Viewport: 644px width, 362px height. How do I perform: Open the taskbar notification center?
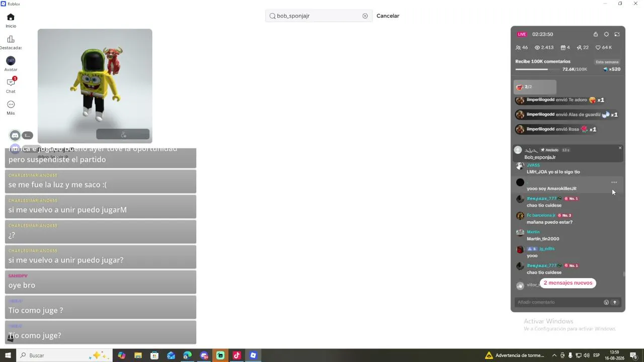[633, 355]
